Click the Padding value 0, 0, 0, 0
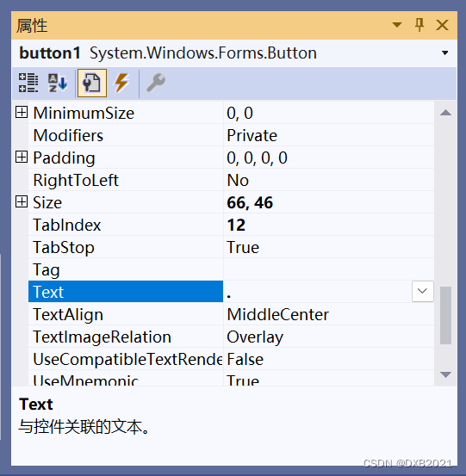This screenshot has height=476, width=466. point(257,158)
